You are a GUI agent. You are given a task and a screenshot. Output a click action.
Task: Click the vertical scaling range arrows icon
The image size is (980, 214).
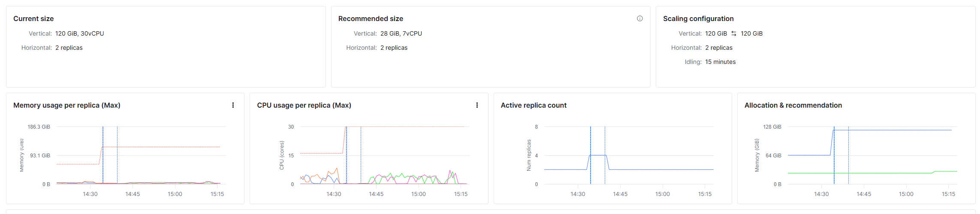pos(734,33)
